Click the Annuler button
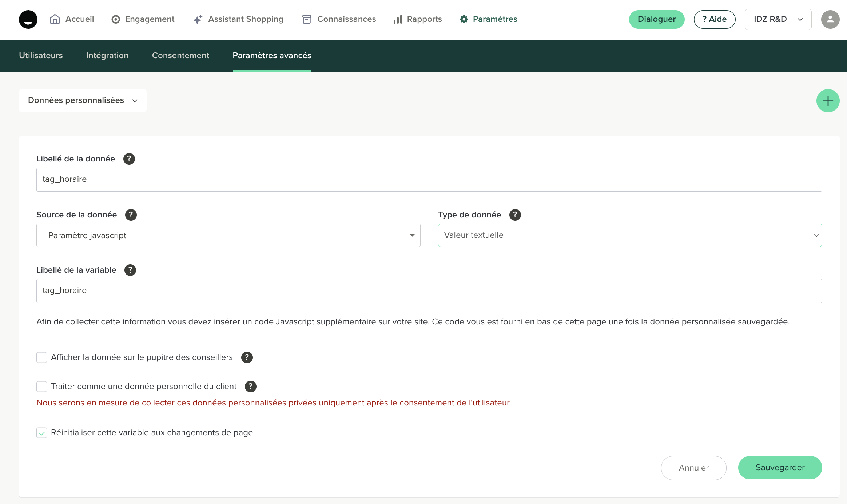 [x=693, y=468]
